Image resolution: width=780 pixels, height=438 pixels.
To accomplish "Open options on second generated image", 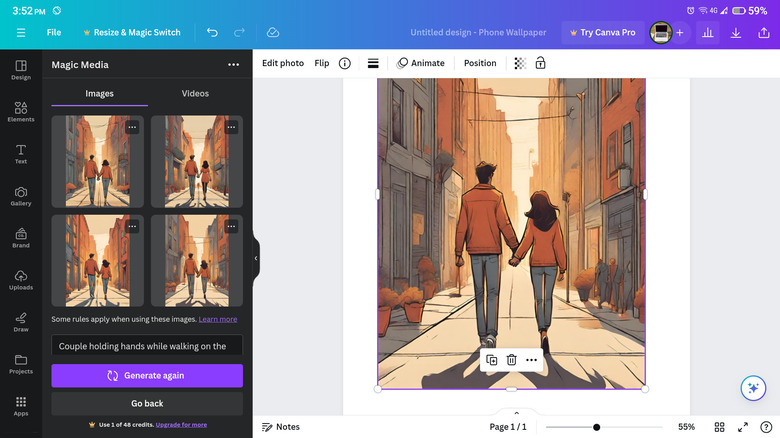I will 231,127.
